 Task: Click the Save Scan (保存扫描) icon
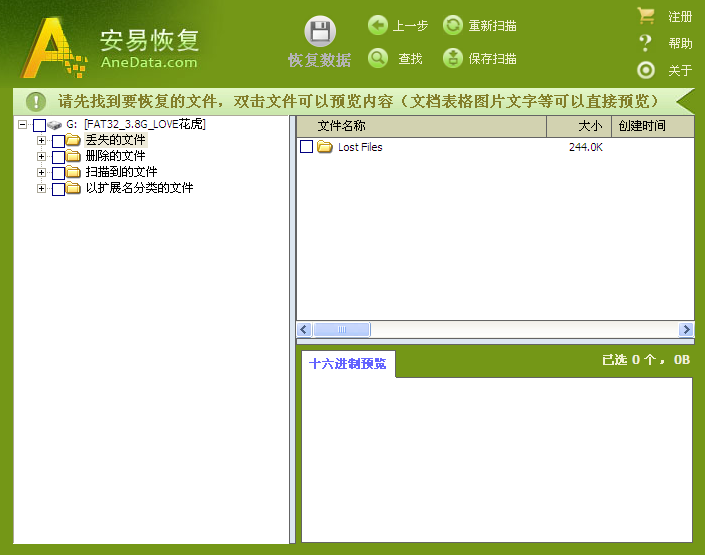click(453, 58)
